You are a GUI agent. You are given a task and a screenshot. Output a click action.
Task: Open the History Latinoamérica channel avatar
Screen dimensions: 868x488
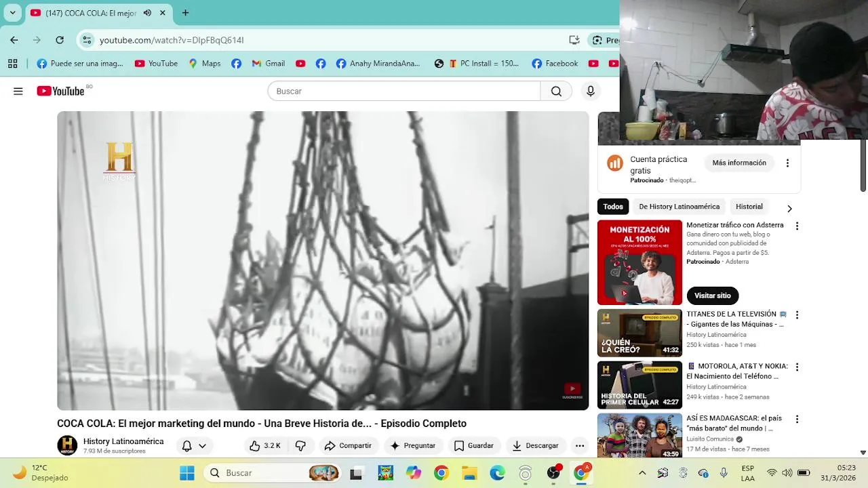[67, 445]
